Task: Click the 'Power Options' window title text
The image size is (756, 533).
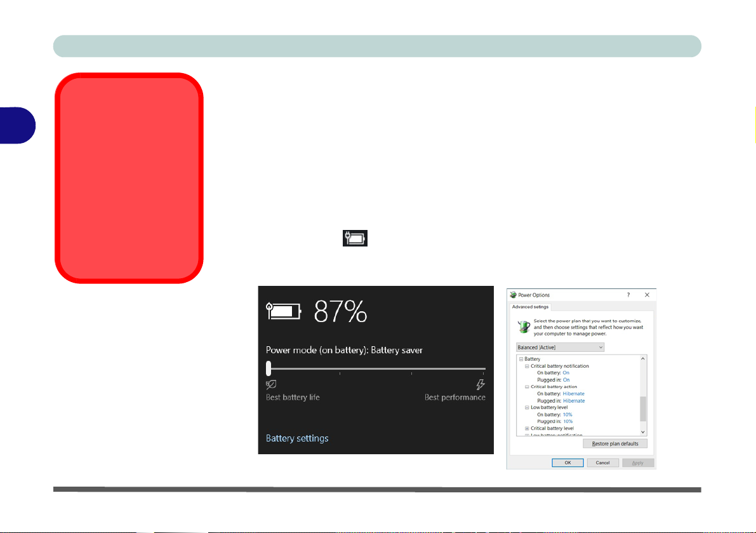Action: [x=534, y=295]
